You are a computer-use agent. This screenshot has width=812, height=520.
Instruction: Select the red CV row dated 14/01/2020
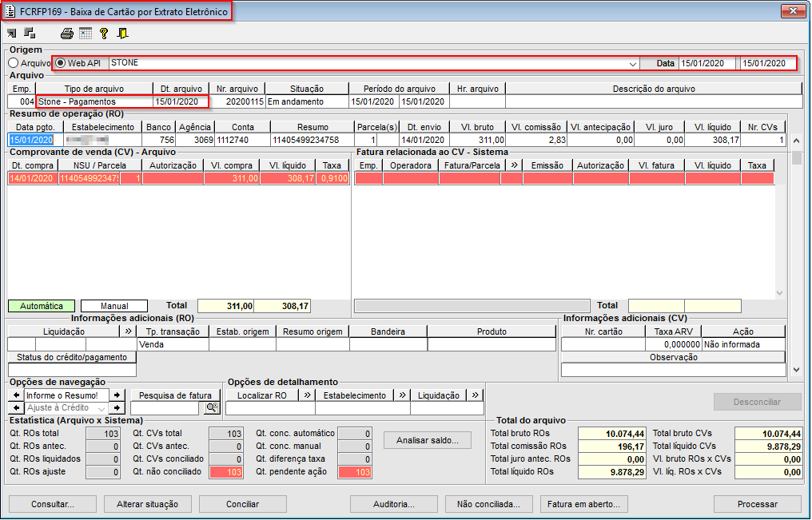[179, 178]
